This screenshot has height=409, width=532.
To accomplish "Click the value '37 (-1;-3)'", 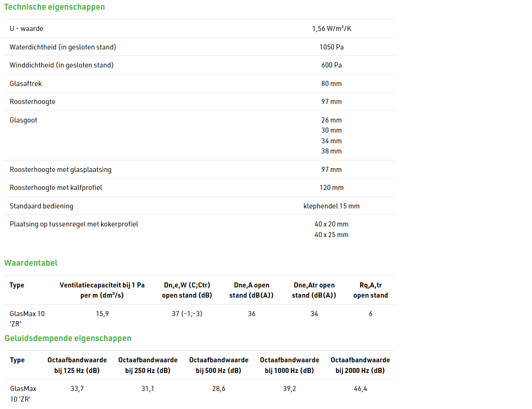I will pyautogui.click(x=187, y=314).
